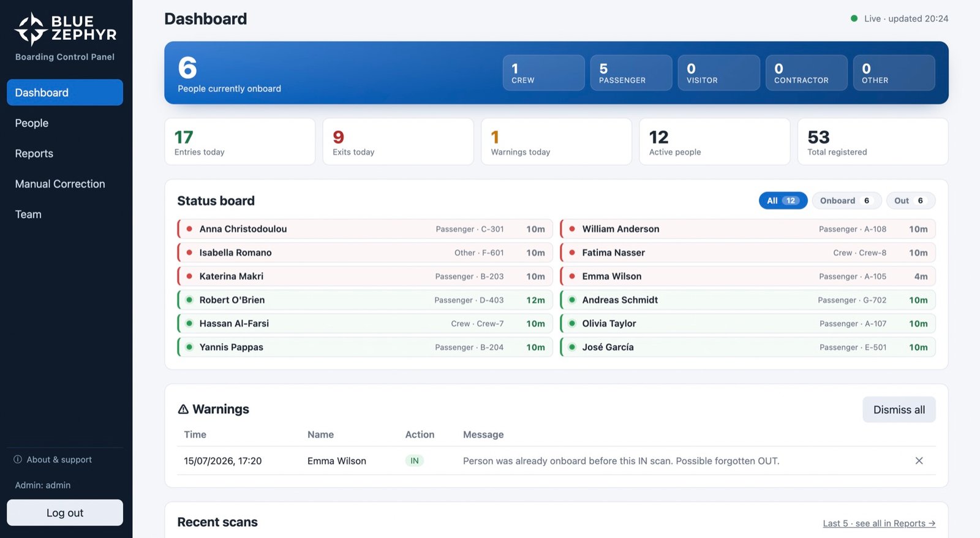Screen dimensions: 980x538
Task: Click the Warnings triangle icon
Action: 183,409
